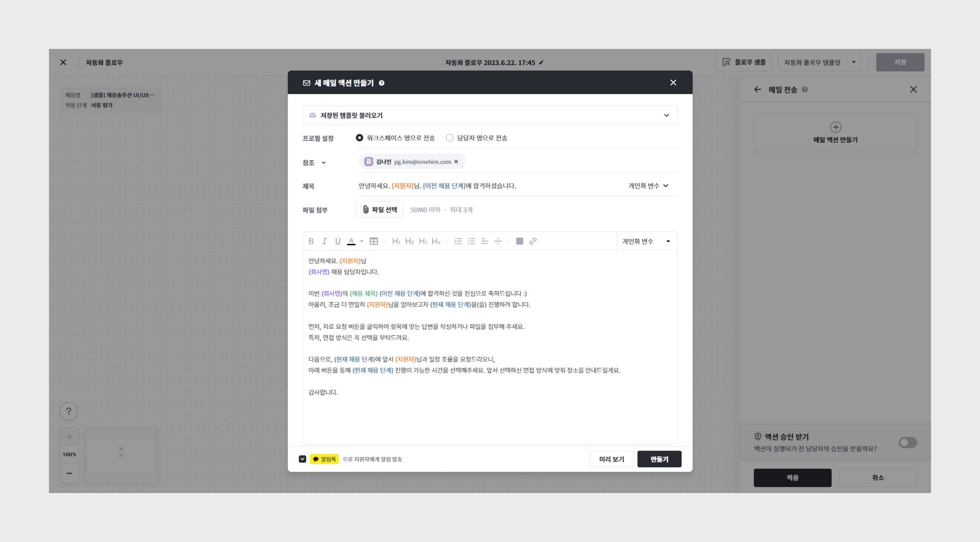The width and height of the screenshot is (980, 542).
Task: Insert numbered list
Action: (x=458, y=241)
